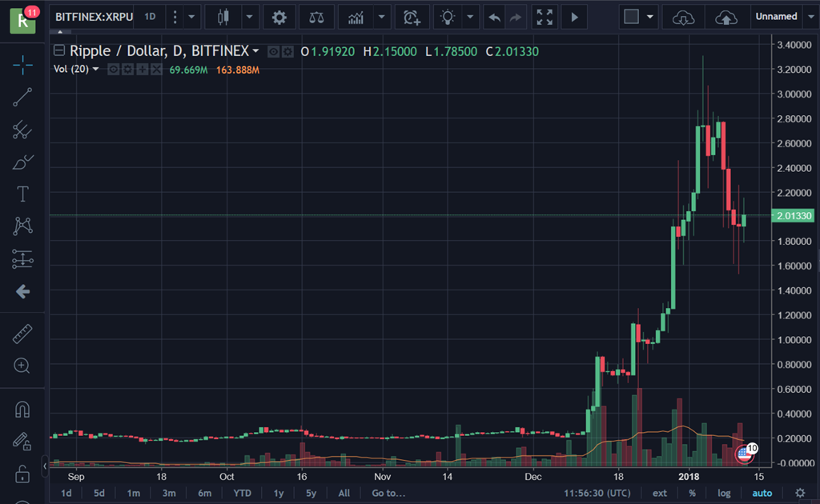Toggle the magnet snap mode
This screenshot has height=504, width=820.
click(x=22, y=409)
